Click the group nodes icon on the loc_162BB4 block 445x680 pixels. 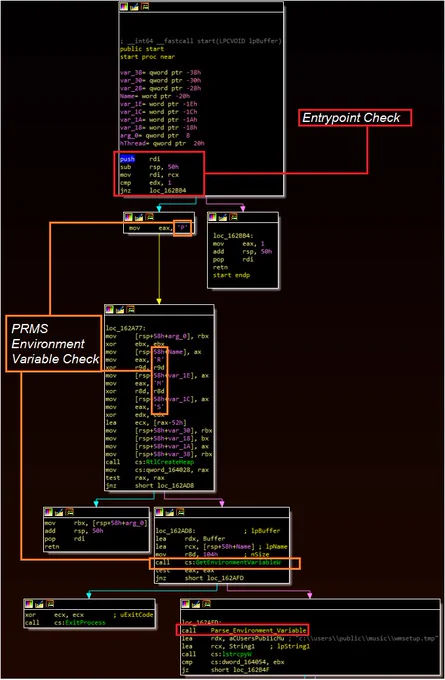point(233,216)
